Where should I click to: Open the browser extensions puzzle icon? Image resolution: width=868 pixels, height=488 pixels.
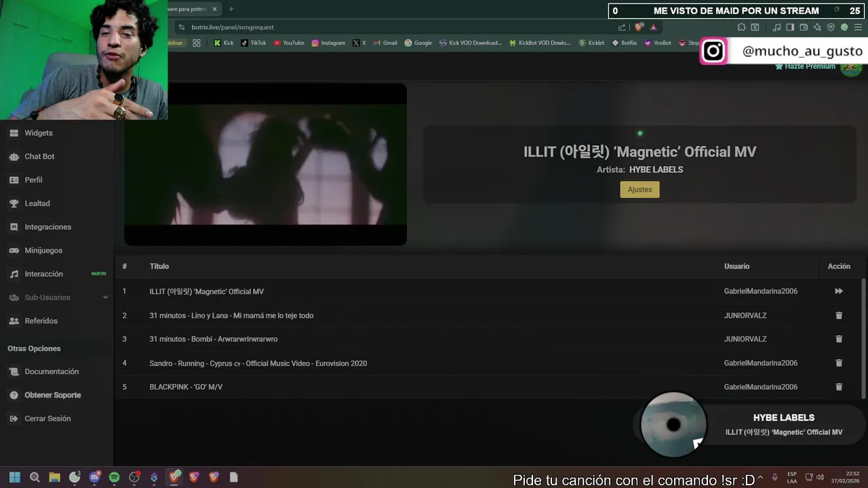click(741, 27)
